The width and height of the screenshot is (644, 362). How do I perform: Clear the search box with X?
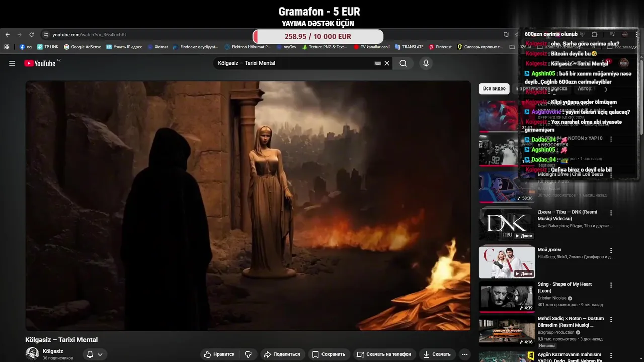[387, 63]
